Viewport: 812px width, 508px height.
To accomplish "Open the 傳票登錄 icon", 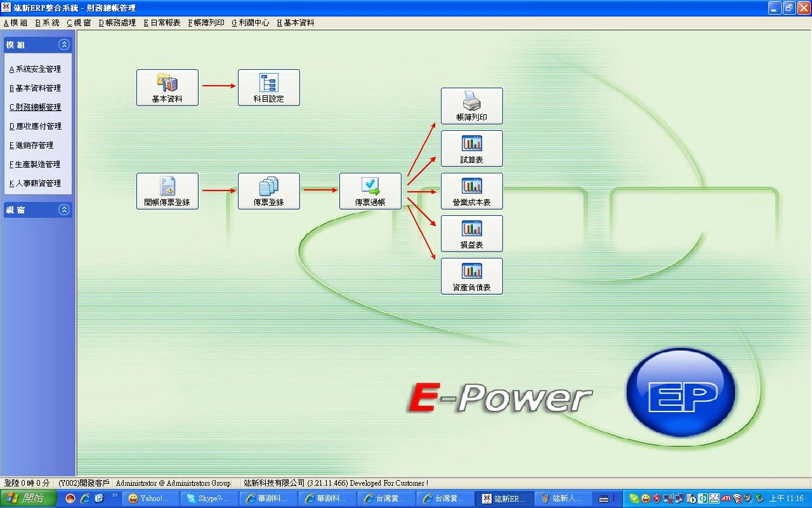I will tap(269, 191).
